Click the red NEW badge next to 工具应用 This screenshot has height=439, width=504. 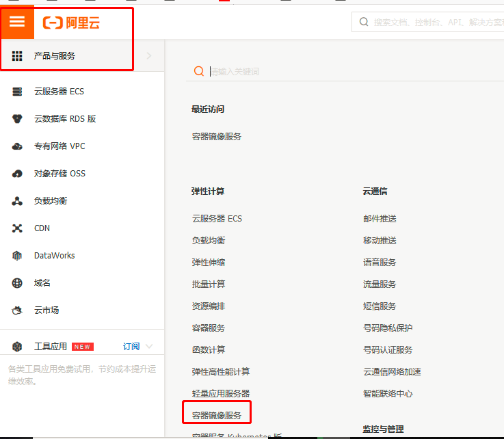pyautogui.click(x=83, y=347)
